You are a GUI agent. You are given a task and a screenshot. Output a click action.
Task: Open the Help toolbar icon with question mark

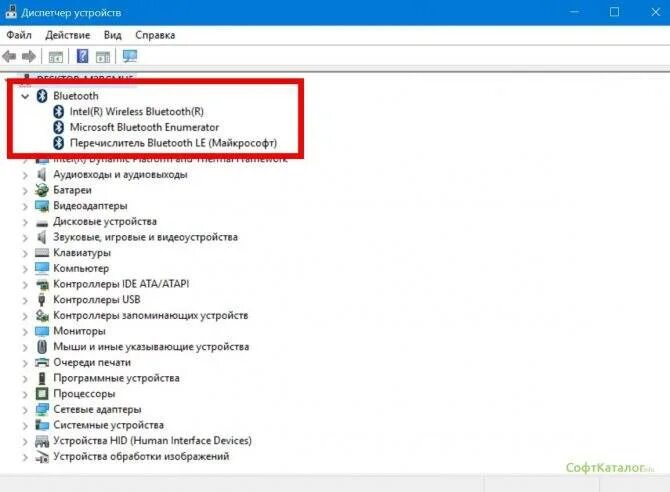click(82, 56)
